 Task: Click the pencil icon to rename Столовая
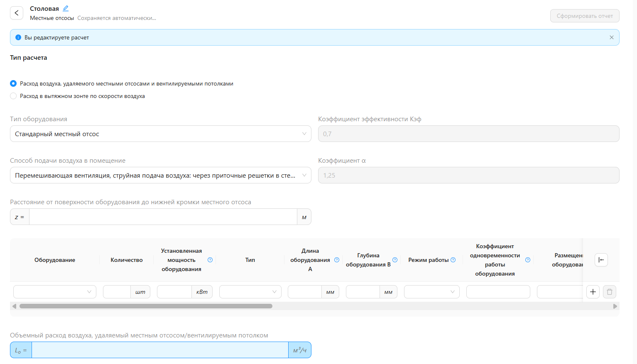(66, 8)
